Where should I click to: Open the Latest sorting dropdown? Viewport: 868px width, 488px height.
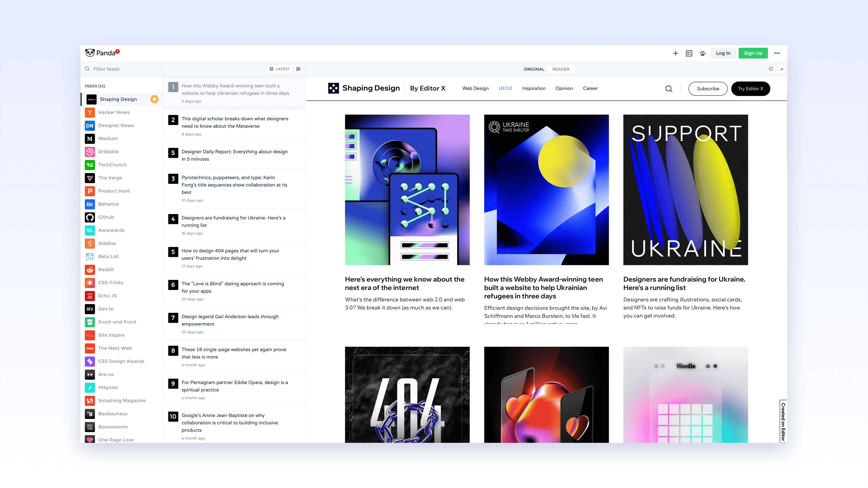click(280, 69)
